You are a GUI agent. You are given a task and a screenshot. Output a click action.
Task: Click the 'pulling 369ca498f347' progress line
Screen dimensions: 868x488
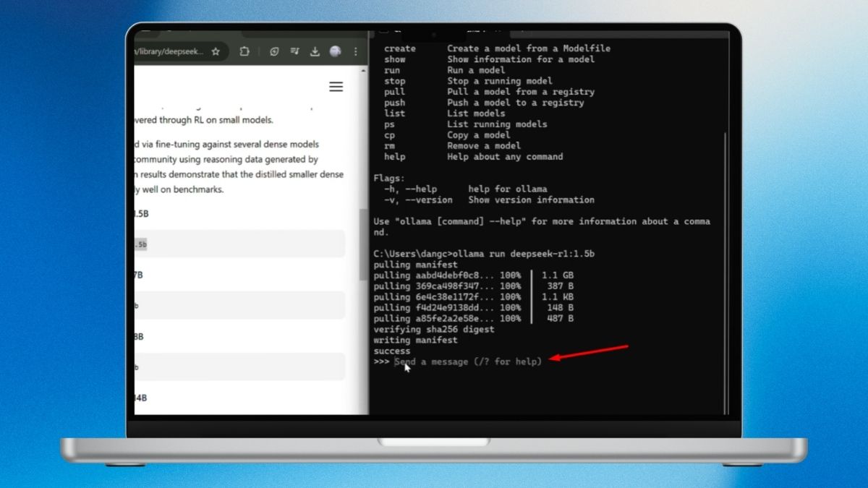coord(474,286)
